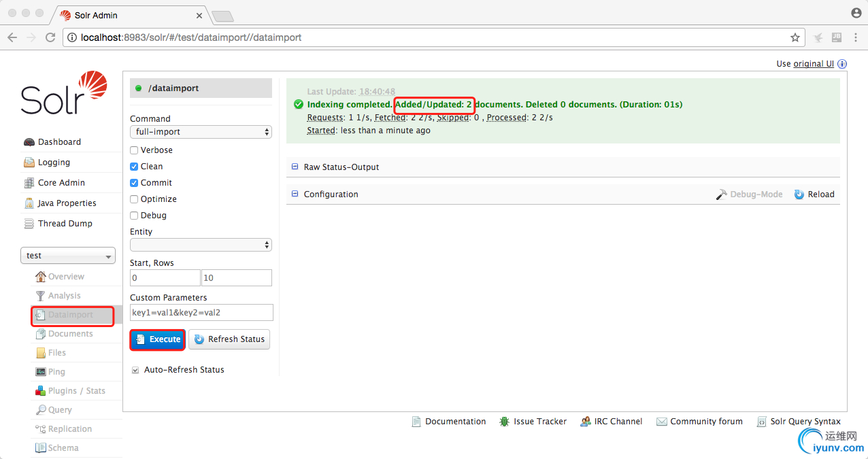868x459 pixels.
Task: Open the Entity dropdown
Action: tap(201, 245)
